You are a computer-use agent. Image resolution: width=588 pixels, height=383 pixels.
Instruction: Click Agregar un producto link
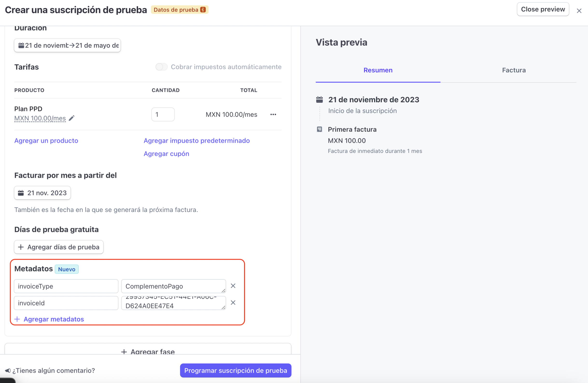tap(46, 141)
